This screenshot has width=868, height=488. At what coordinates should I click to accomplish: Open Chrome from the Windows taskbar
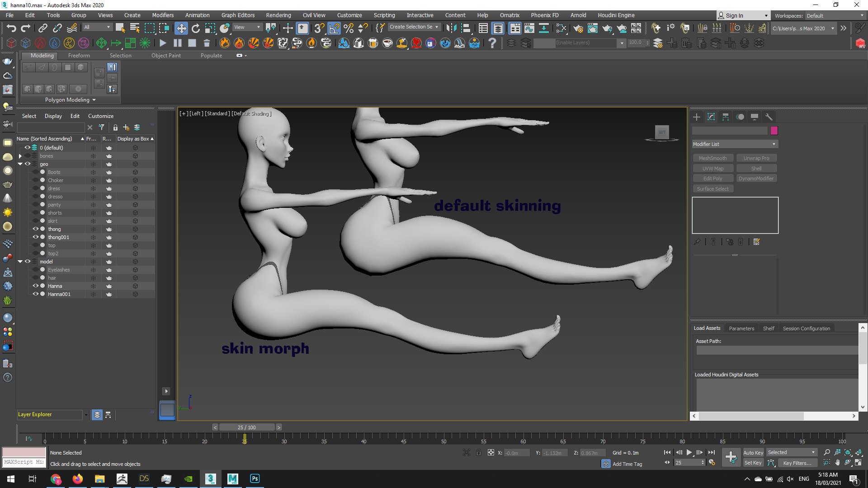56,479
